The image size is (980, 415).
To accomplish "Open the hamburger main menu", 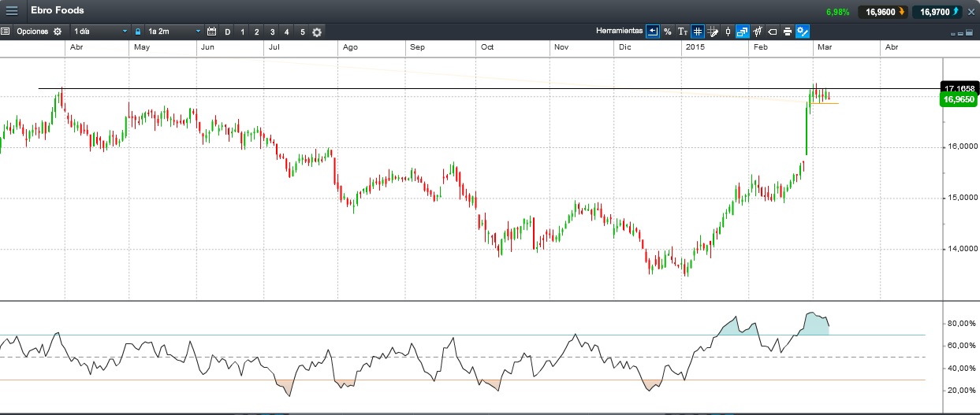I will tap(12, 11).
